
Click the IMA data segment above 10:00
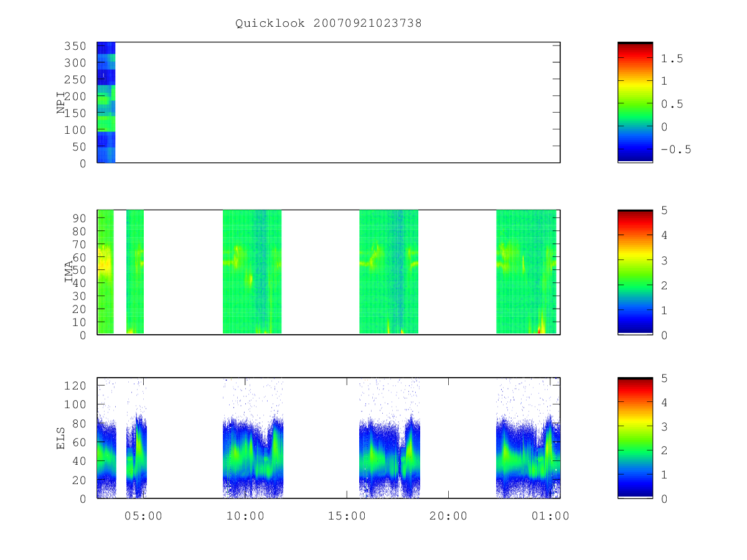point(252,272)
